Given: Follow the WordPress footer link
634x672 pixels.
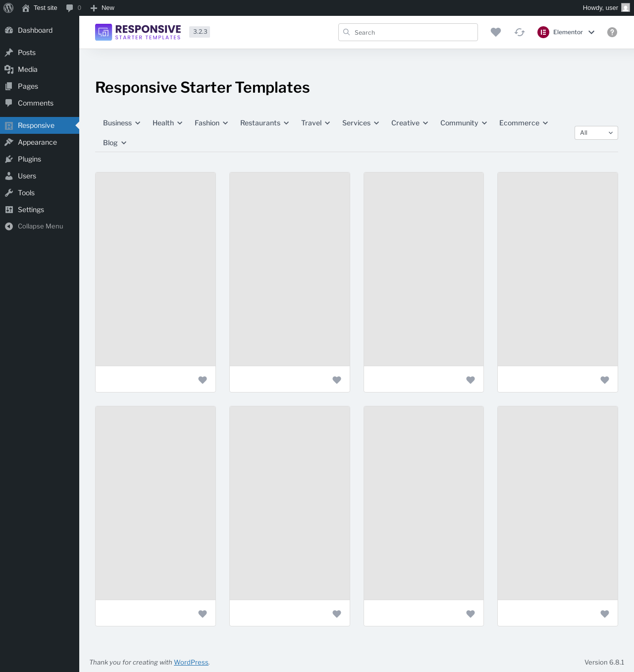Looking at the screenshot, I should tap(191, 663).
